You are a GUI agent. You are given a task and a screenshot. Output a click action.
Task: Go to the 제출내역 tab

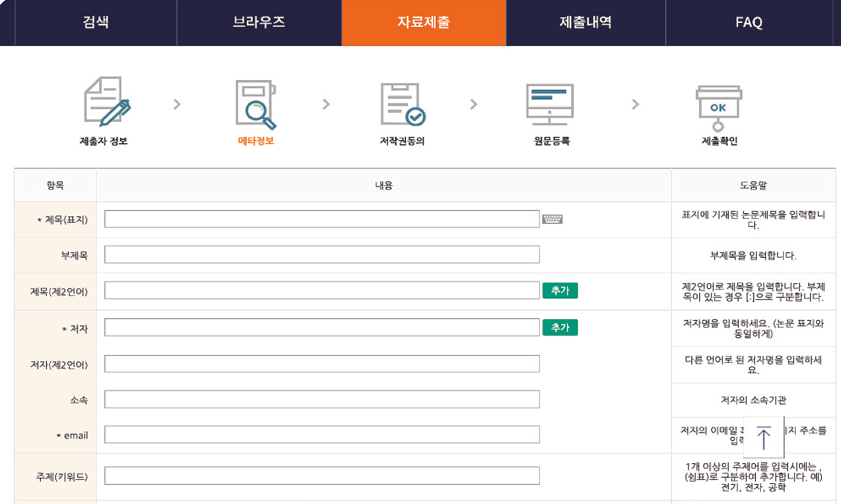(585, 22)
